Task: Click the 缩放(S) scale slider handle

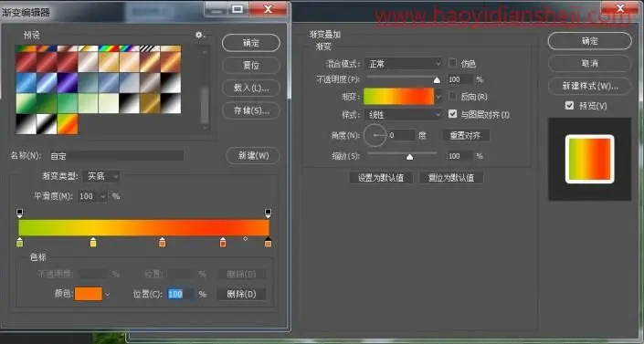Action: tap(409, 156)
